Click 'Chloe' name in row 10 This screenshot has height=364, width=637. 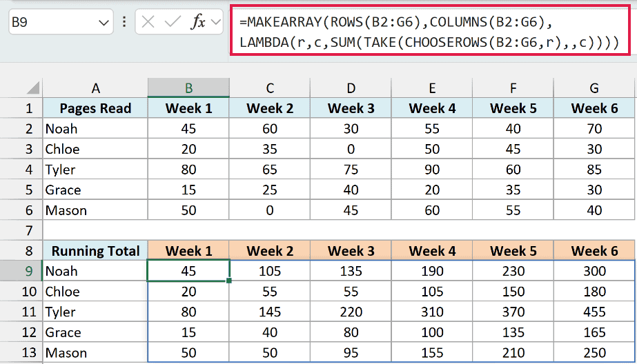click(62, 292)
